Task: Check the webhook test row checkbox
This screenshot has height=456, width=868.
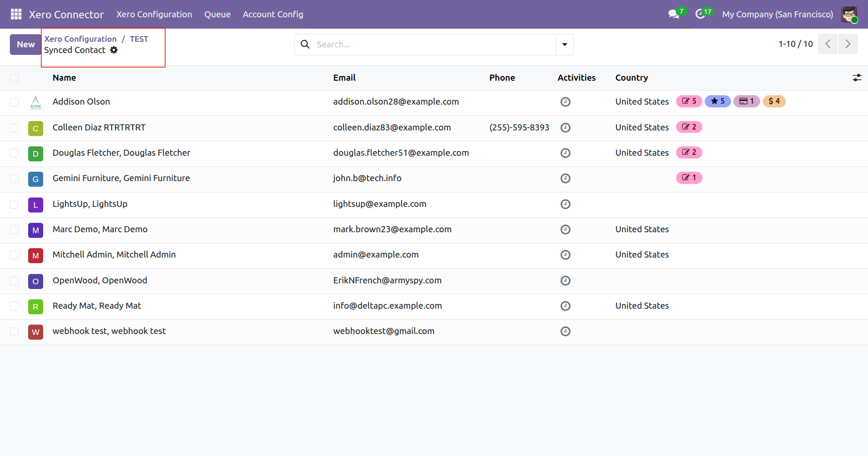Action: (x=15, y=332)
